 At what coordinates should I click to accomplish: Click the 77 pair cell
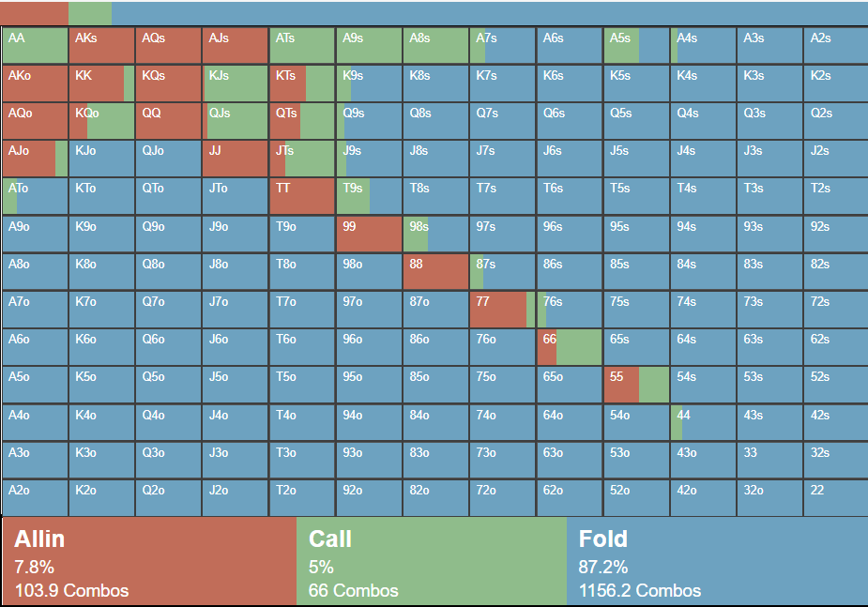coord(502,310)
